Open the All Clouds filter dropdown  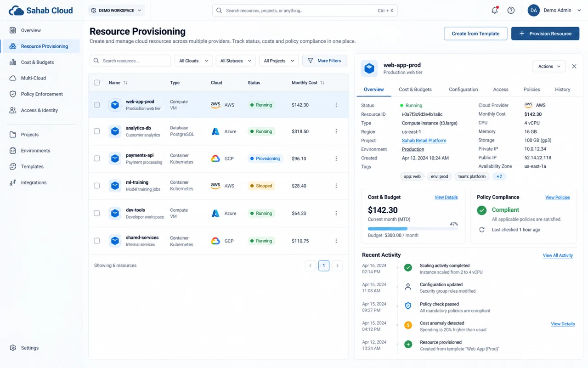click(x=193, y=61)
